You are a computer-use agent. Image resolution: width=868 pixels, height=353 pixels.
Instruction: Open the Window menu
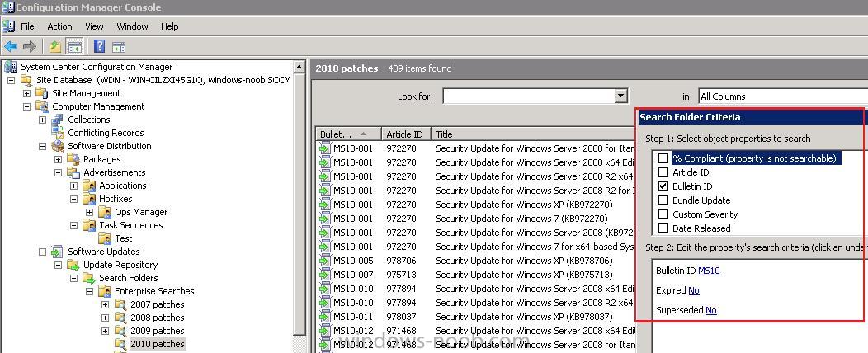click(132, 26)
